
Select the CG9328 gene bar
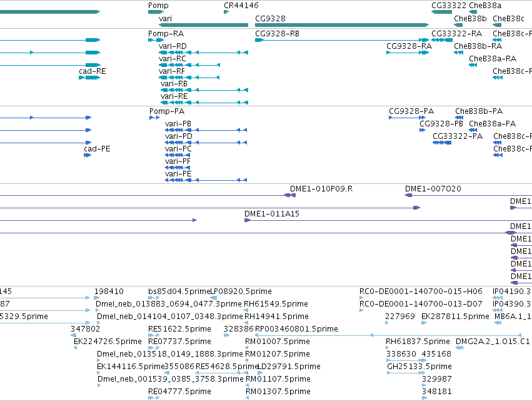pos(342,25)
